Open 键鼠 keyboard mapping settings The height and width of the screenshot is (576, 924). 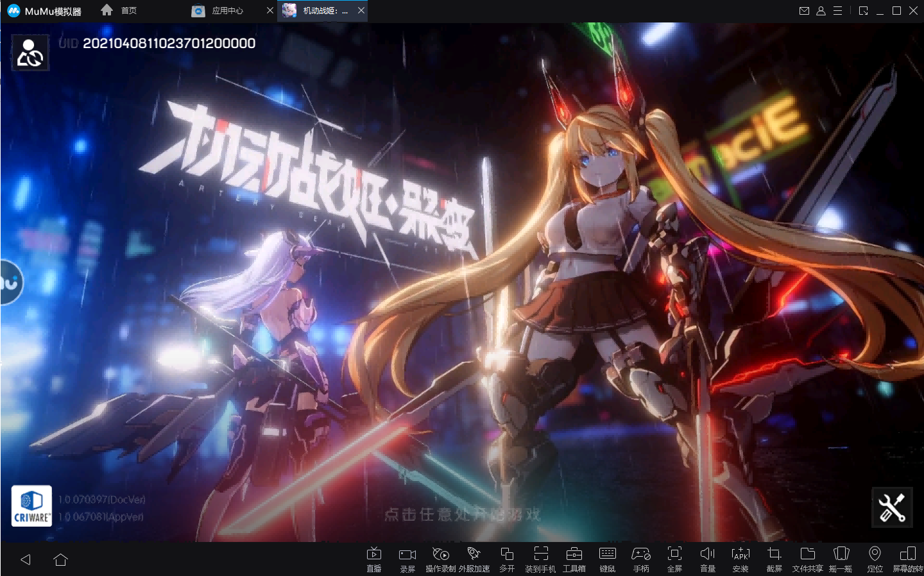608,559
